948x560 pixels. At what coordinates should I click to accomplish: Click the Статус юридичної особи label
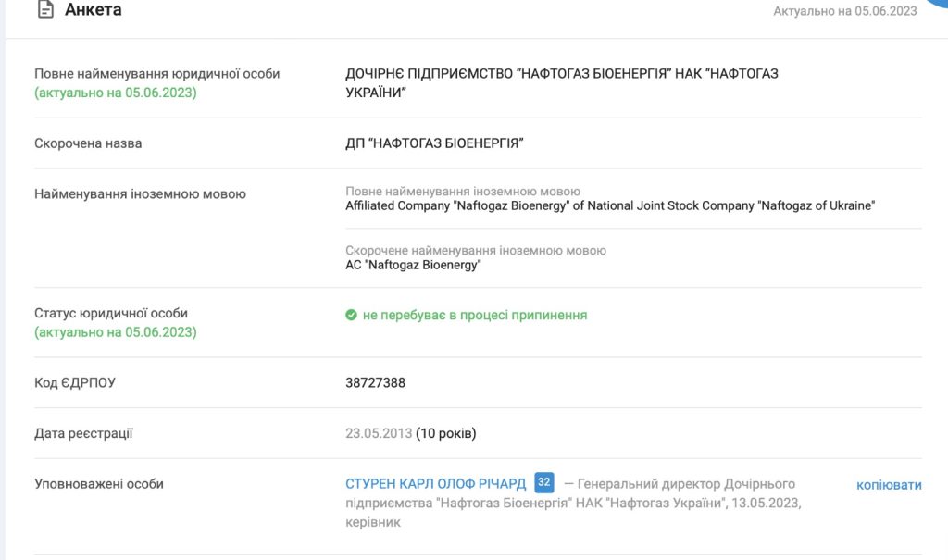111,314
